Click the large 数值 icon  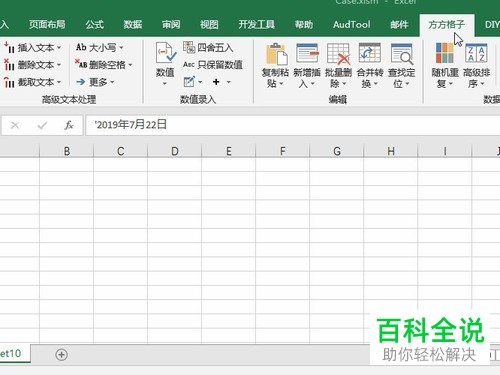(x=166, y=53)
